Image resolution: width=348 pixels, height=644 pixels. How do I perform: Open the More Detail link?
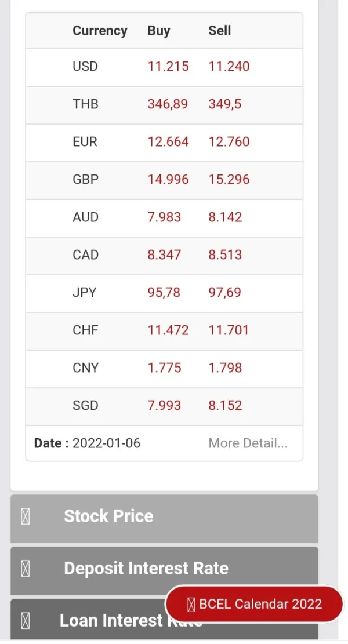coord(248,443)
